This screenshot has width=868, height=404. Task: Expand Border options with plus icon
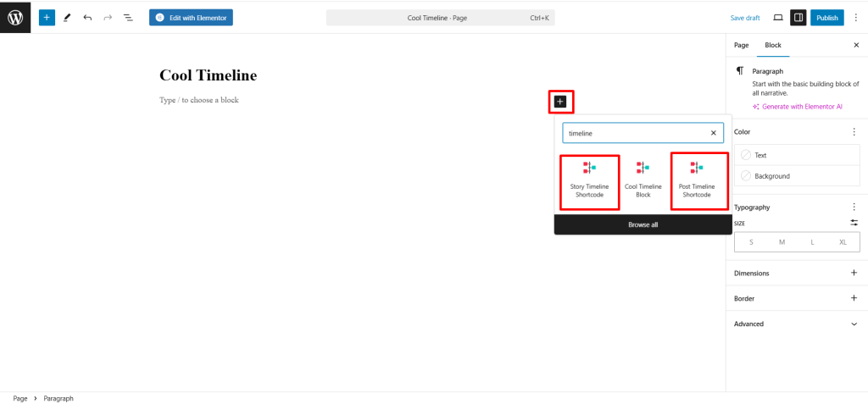(x=854, y=298)
